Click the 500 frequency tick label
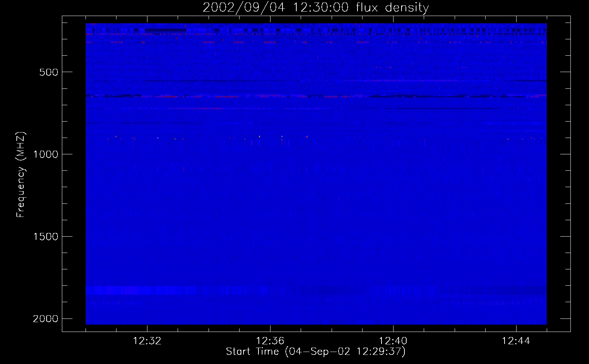Image resolution: width=589 pixels, height=364 pixels. 49,72
